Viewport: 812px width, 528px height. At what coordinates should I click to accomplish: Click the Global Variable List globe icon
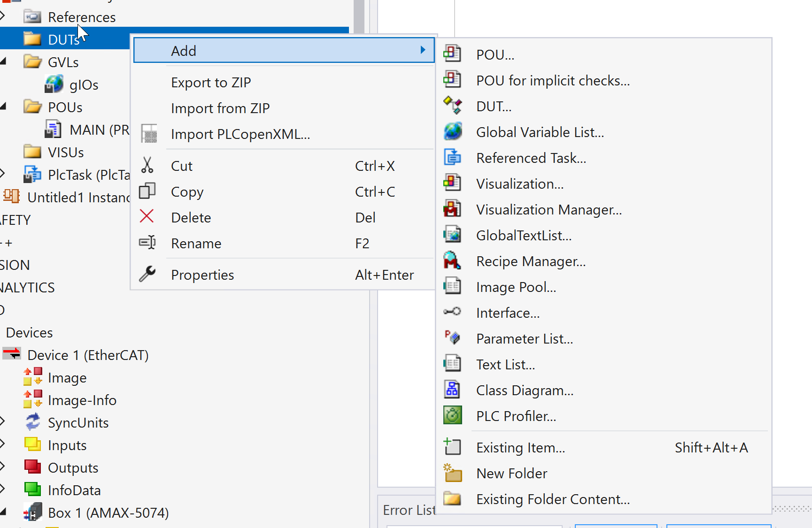click(452, 132)
